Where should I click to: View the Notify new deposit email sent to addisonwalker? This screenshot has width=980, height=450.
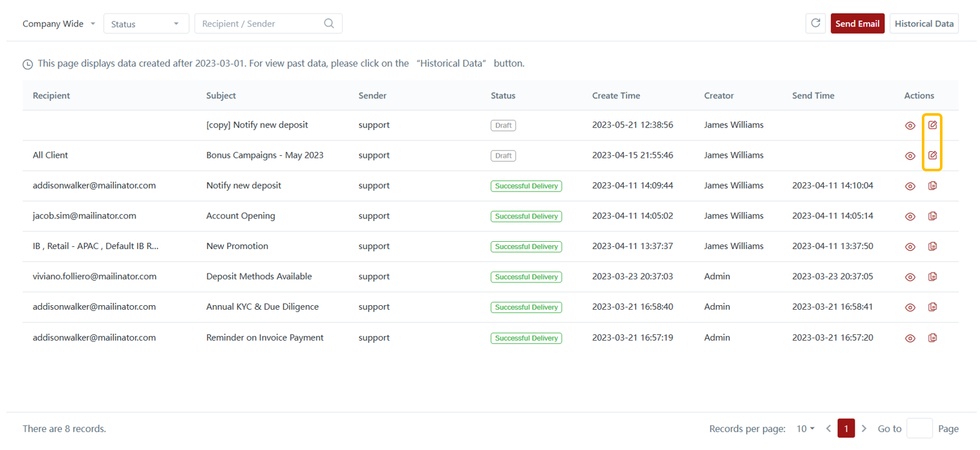coord(910,186)
